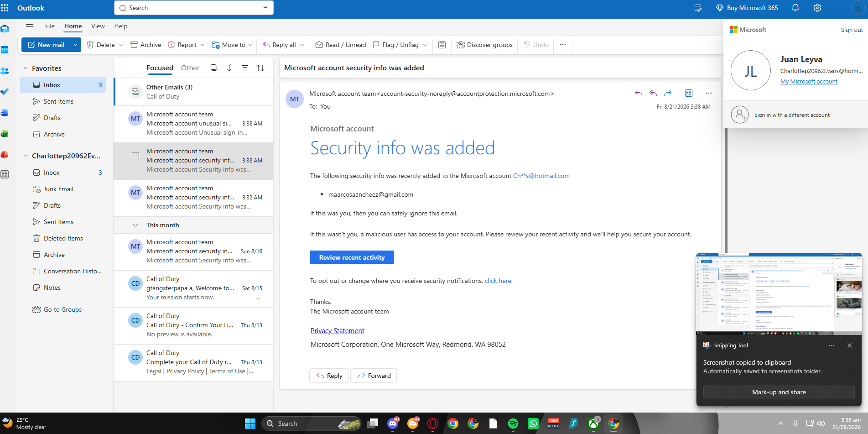Open Spotify from the taskbar
868x434 pixels.
(x=513, y=424)
